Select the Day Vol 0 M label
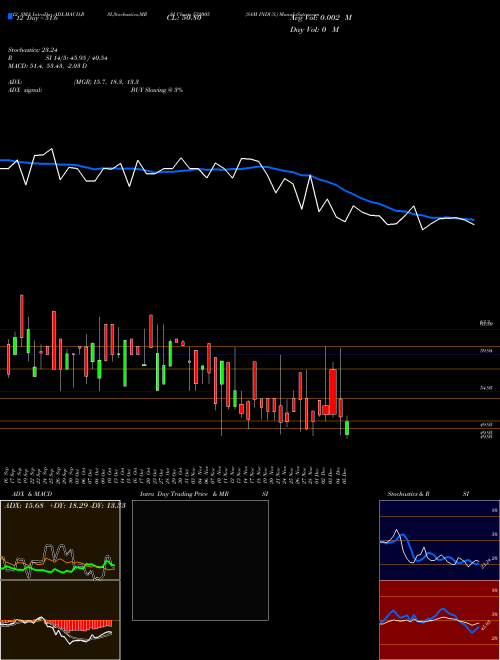This screenshot has width=500, height=660. pyautogui.click(x=314, y=29)
